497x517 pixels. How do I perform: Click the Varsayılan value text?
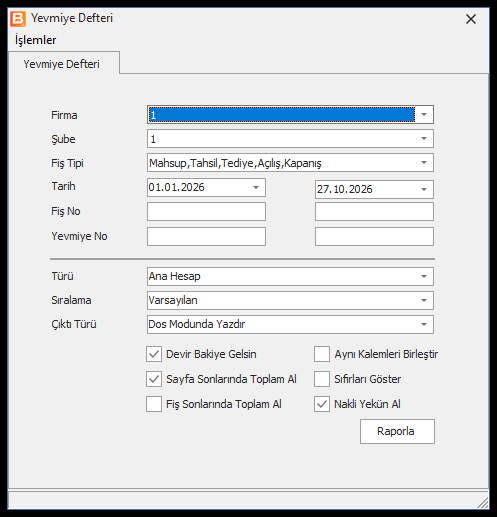173,300
